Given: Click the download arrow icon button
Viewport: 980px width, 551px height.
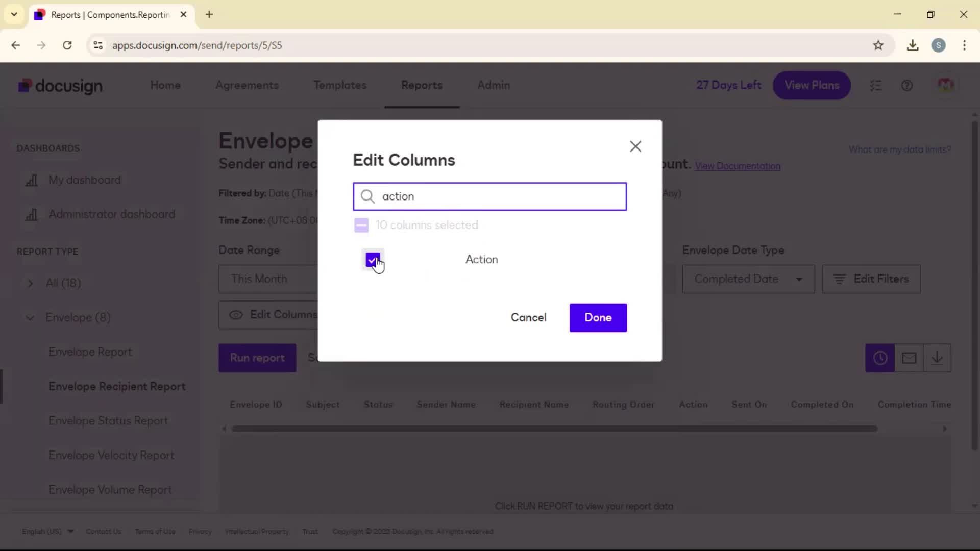Looking at the screenshot, I should pyautogui.click(x=937, y=358).
